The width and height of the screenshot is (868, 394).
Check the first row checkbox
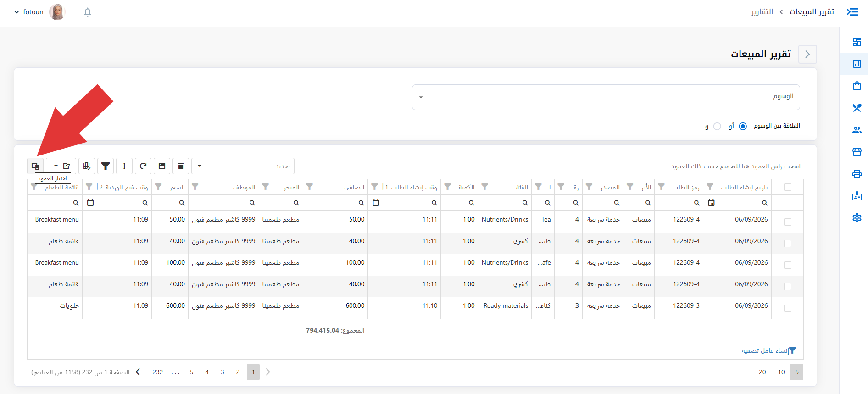pos(788,222)
